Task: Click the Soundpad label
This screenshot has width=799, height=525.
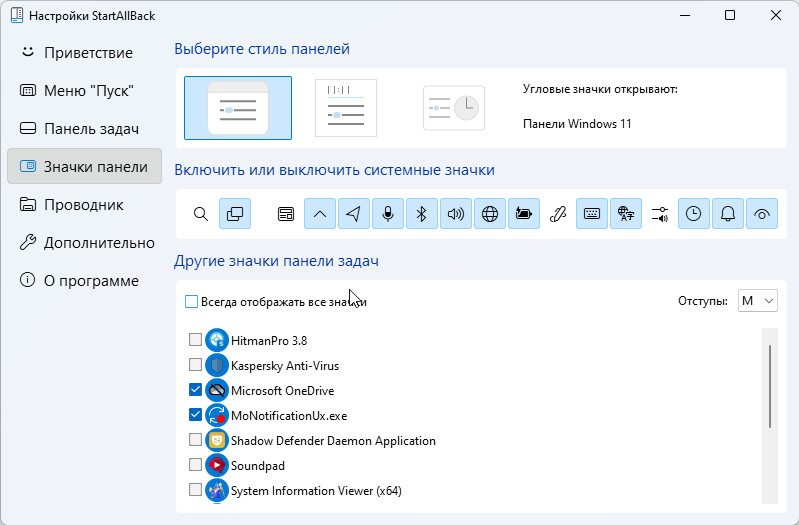Action: point(258,465)
